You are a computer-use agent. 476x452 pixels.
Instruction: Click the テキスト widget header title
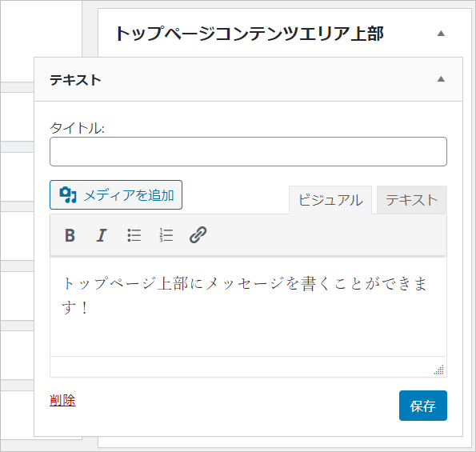(75, 80)
